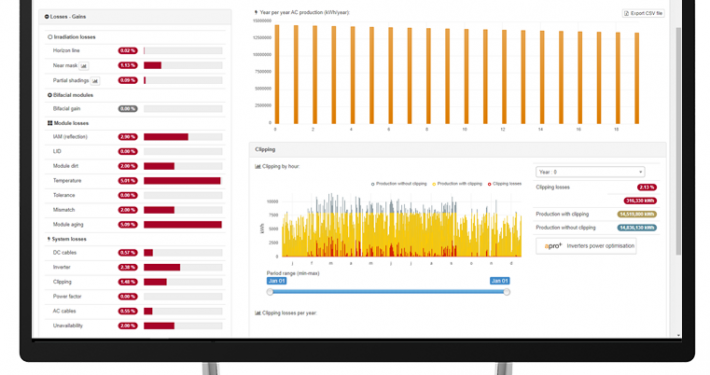Click the System losses lightning icon
Viewport: 710px width, 375px height.
tap(49, 239)
